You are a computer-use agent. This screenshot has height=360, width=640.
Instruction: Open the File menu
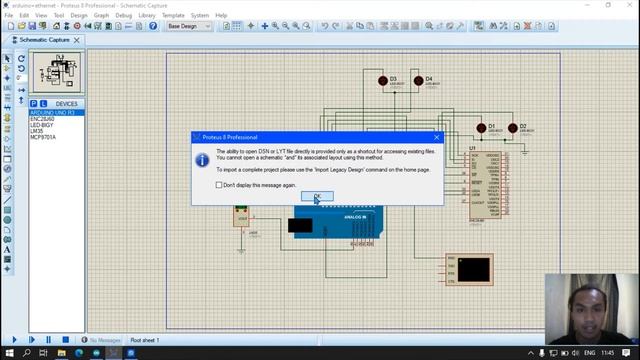(x=9, y=16)
